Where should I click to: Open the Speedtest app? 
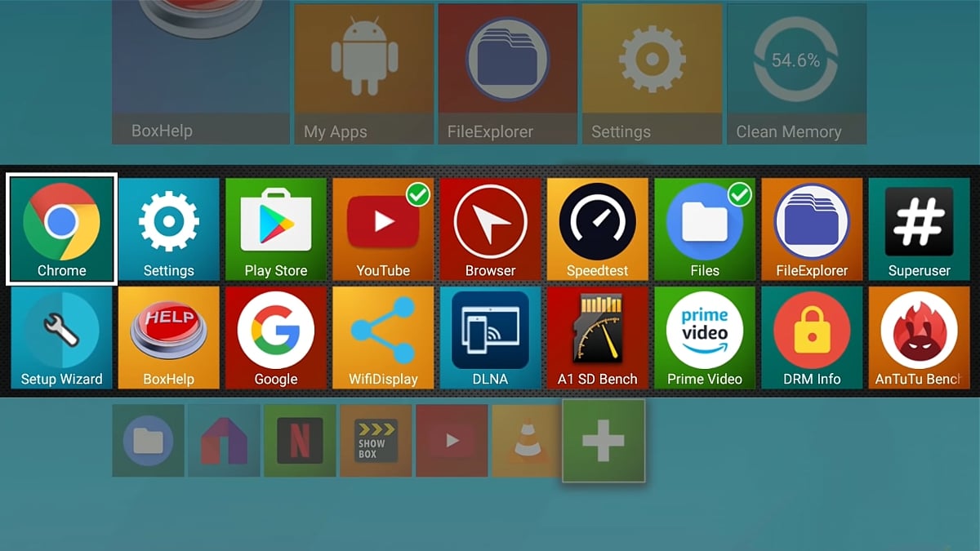pyautogui.click(x=598, y=229)
